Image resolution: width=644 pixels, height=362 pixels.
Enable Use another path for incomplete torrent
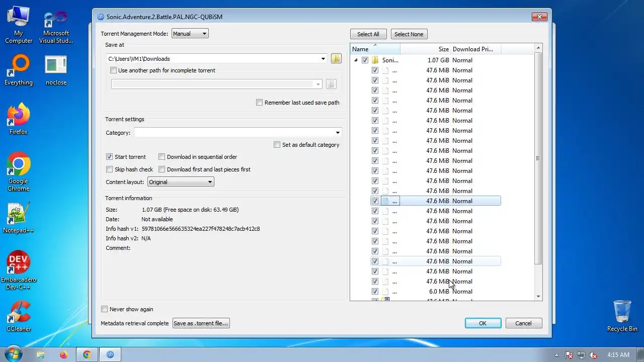tap(114, 70)
